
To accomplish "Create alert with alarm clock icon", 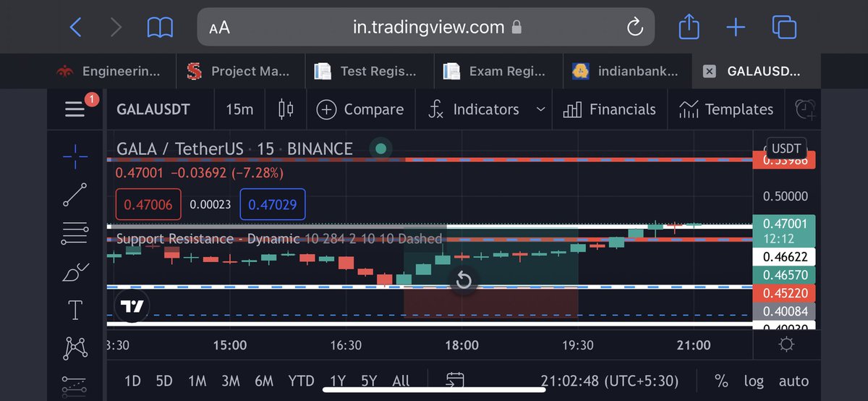I will [x=805, y=109].
